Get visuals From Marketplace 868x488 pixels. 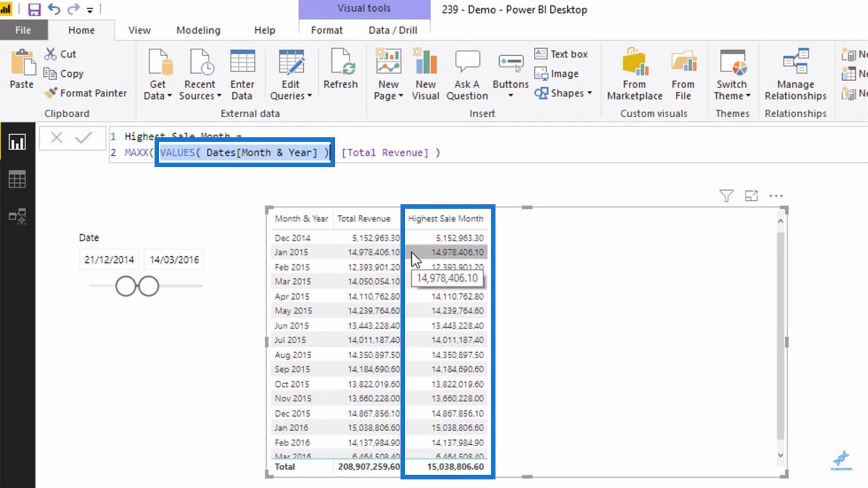pos(634,74)
